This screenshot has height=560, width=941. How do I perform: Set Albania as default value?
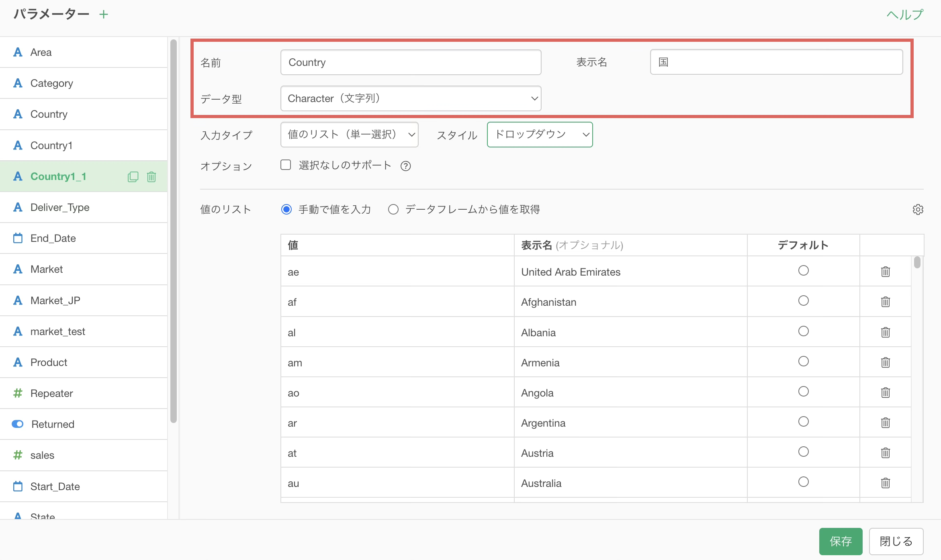click(x=804, y=331)
